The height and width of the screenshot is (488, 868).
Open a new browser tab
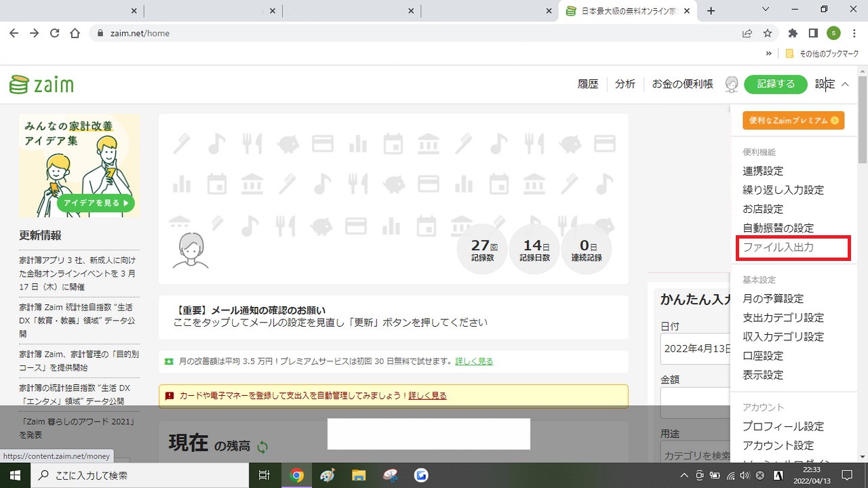coord(711,11)
